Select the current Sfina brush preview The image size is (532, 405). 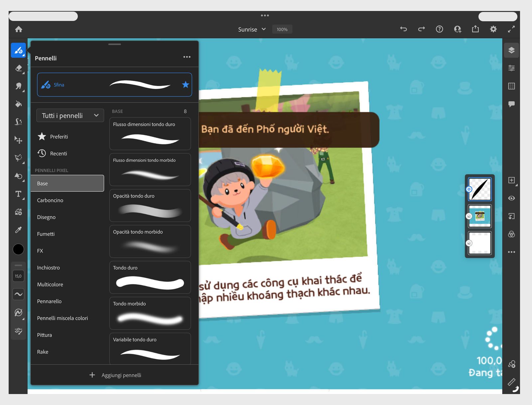point(114,85)
